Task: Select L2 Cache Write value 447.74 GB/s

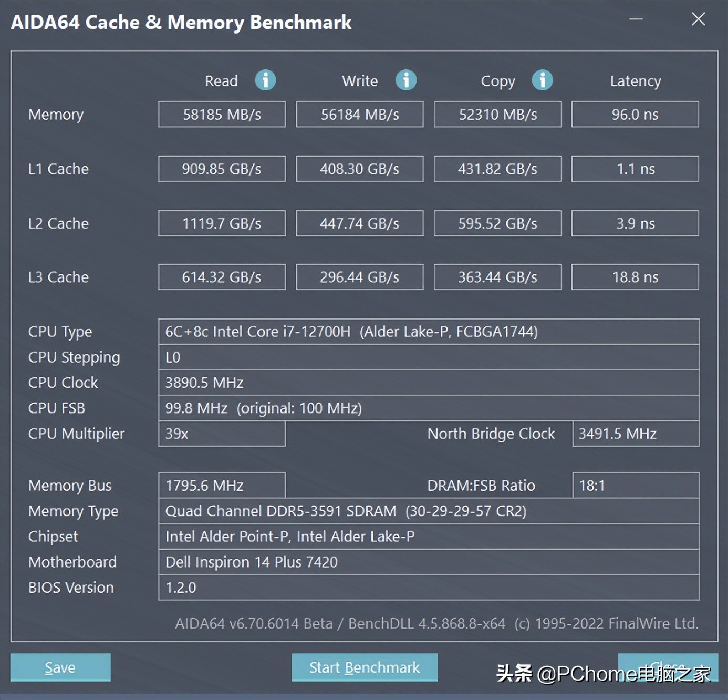Action: [360, 223]
